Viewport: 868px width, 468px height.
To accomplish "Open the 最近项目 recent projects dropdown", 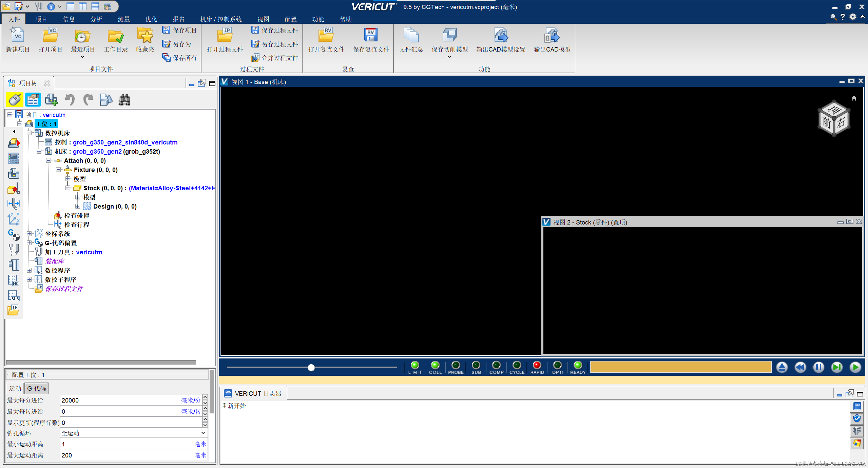I will click(x=82, y=57).
